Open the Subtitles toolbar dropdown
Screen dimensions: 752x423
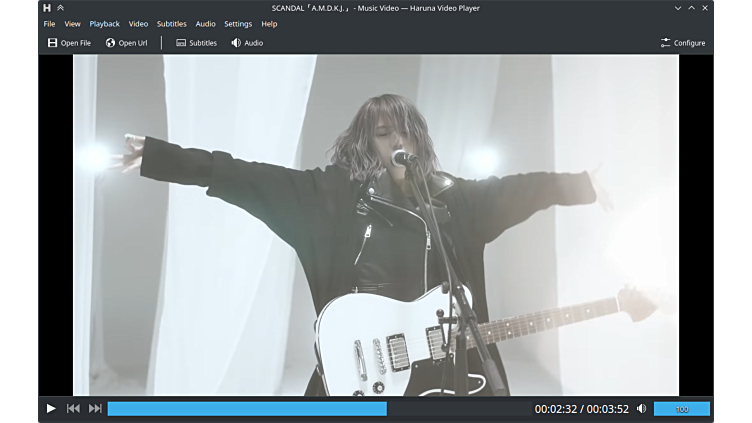pyautogui.click(x=196, y=43)
